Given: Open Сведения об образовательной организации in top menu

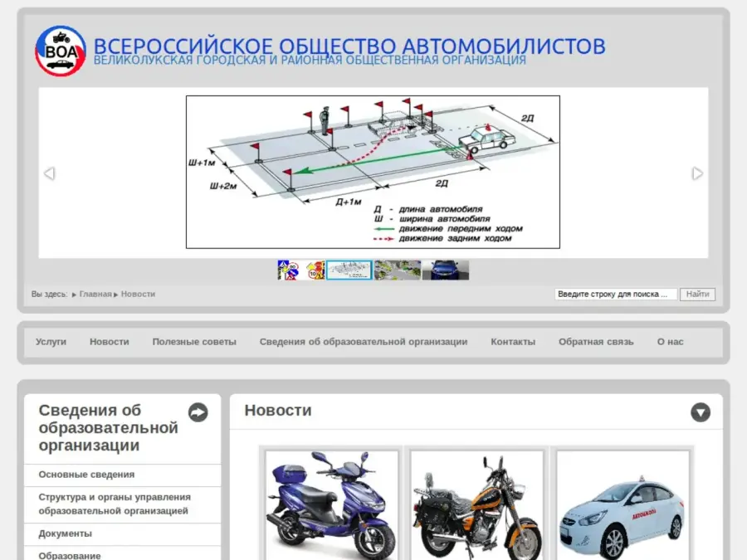Looking at the screenshot, I should [x=364, y=342].
